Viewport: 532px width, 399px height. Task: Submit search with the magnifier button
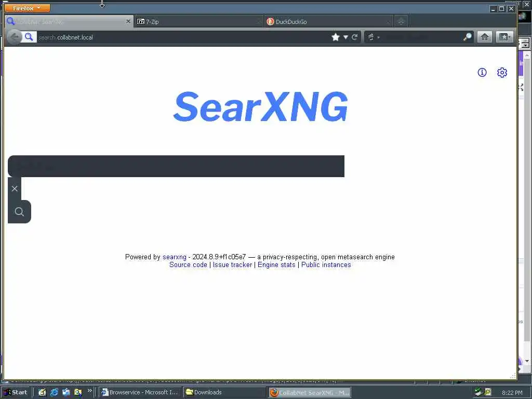(x=19, y=212)
